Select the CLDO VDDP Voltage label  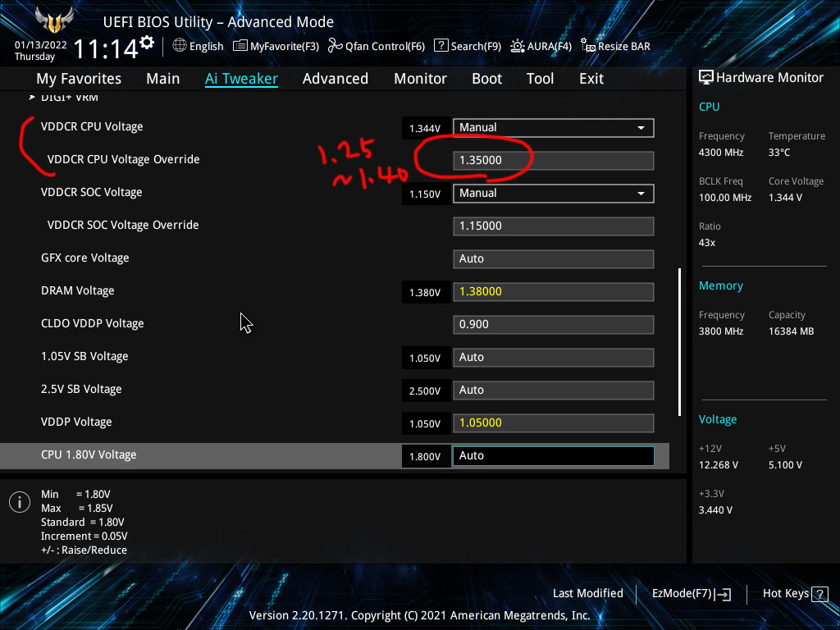pyautogui.click(x=92, y=323)
